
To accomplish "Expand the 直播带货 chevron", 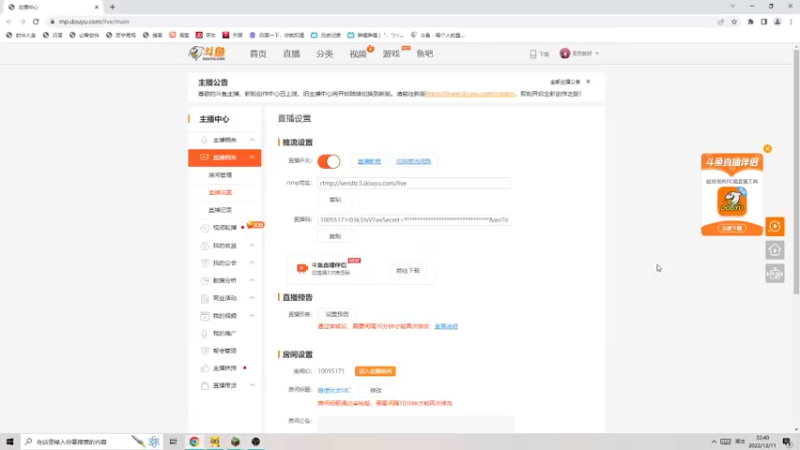I will [x=252, y=386].
